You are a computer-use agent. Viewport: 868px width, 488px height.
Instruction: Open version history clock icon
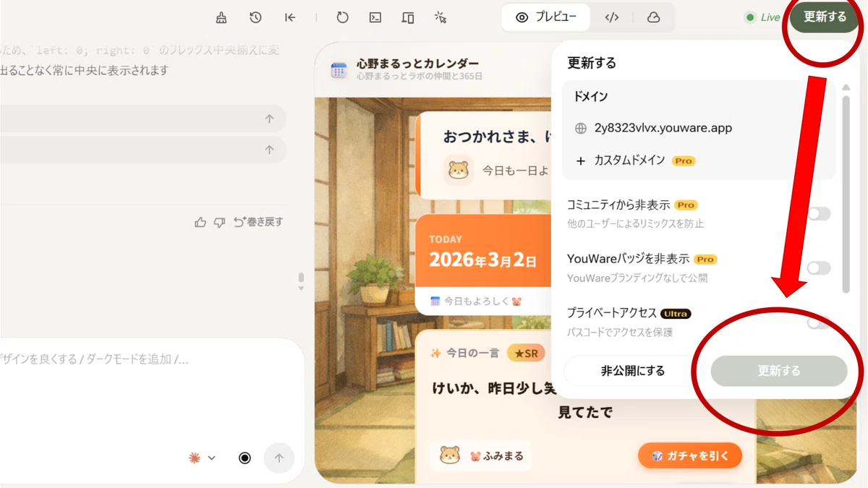[x=255, y=17]
